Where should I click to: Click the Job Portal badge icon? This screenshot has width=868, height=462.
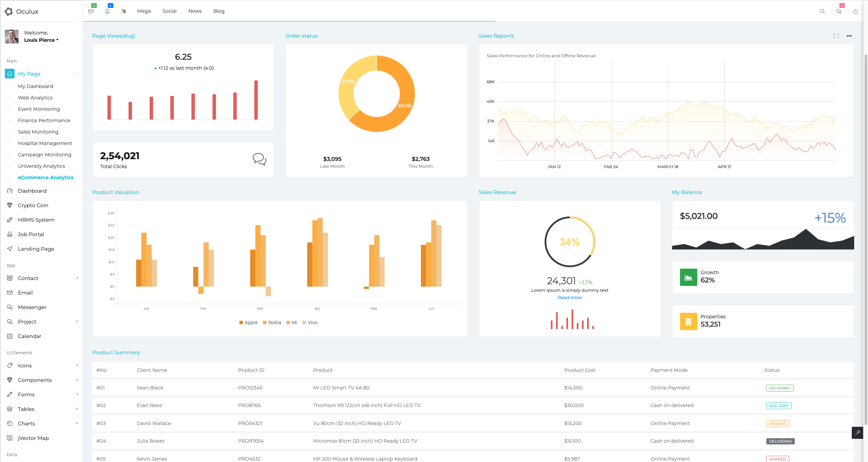10,234
